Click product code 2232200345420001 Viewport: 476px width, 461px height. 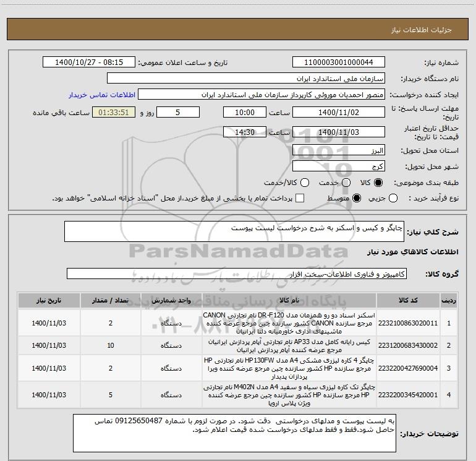[x=408, y=395]
